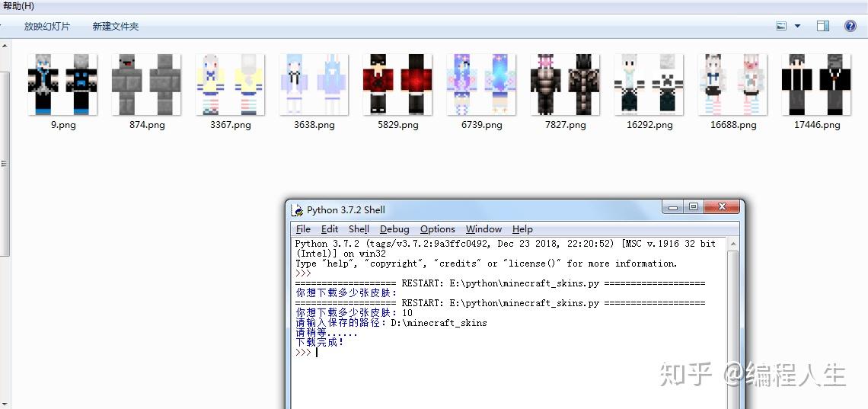
Task: Click the Python Shell scrollbar up arrow
Action: click(732, 244)
